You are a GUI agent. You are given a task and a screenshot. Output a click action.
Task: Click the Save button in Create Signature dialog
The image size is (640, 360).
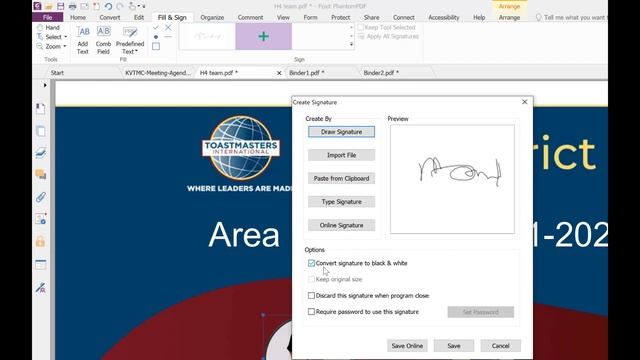pyautogui.click(x=453, y=346)
